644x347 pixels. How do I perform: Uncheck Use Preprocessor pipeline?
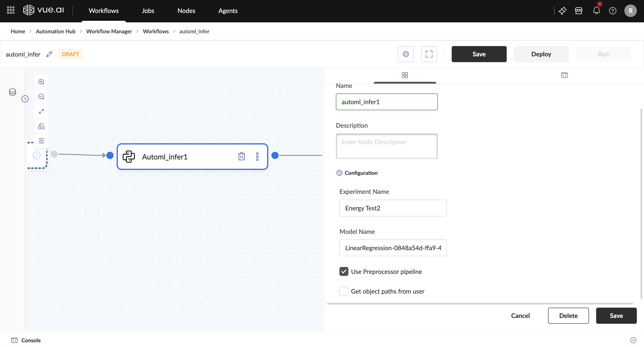(343, 271)
